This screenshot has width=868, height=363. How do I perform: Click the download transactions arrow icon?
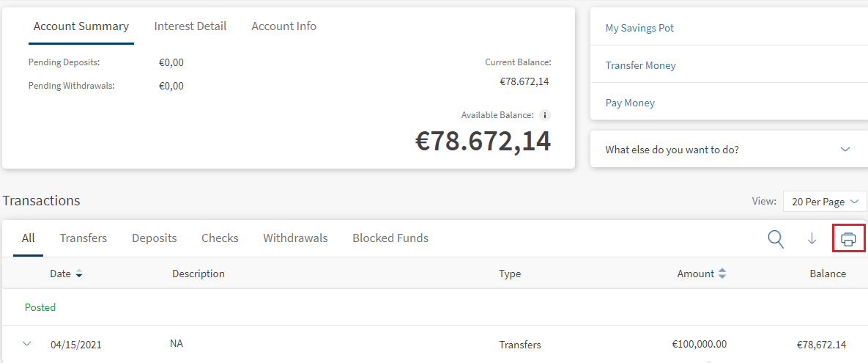pyautogui.click(x=812, y=239)
